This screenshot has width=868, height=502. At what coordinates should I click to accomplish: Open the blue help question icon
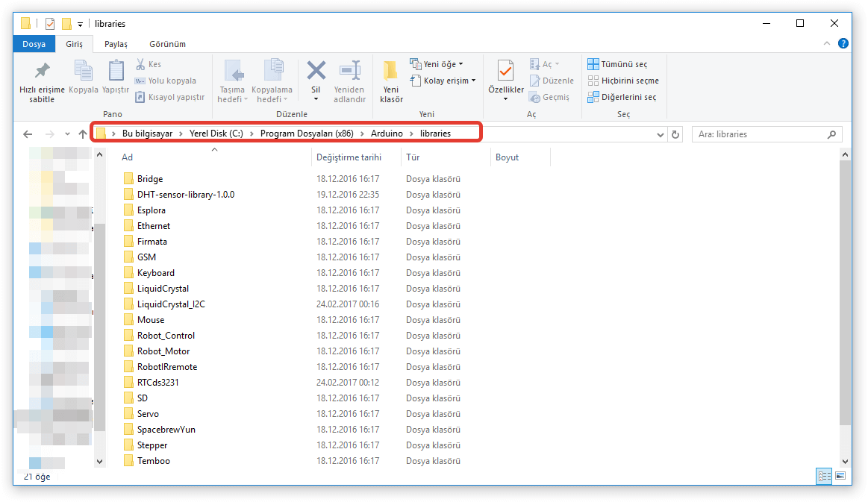point(843,43)
